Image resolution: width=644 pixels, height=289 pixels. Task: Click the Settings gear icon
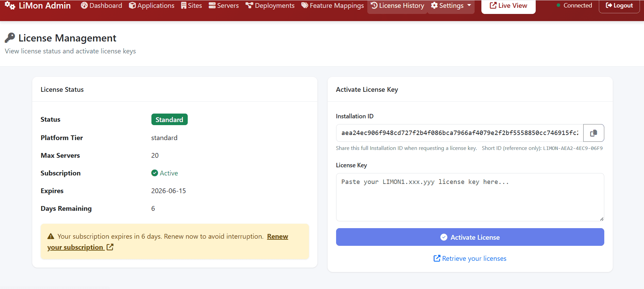pyautogui.click(x=434, y=5)
